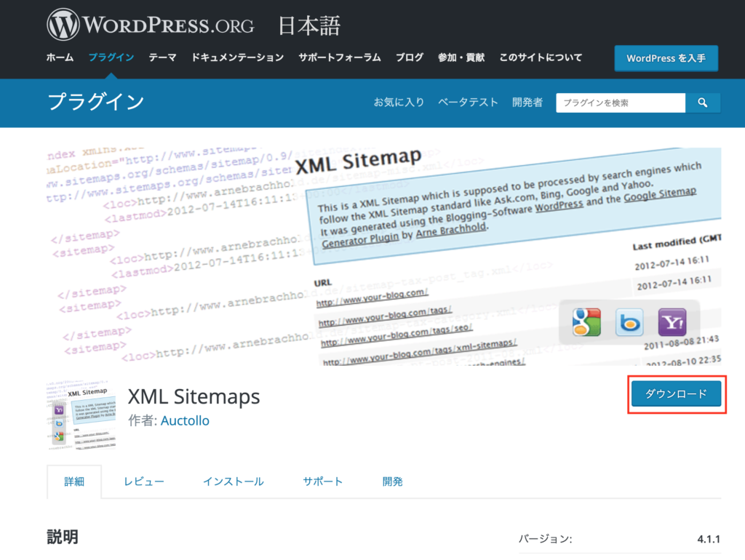Click the プラグイン page heading

click(x=96, y=102)
